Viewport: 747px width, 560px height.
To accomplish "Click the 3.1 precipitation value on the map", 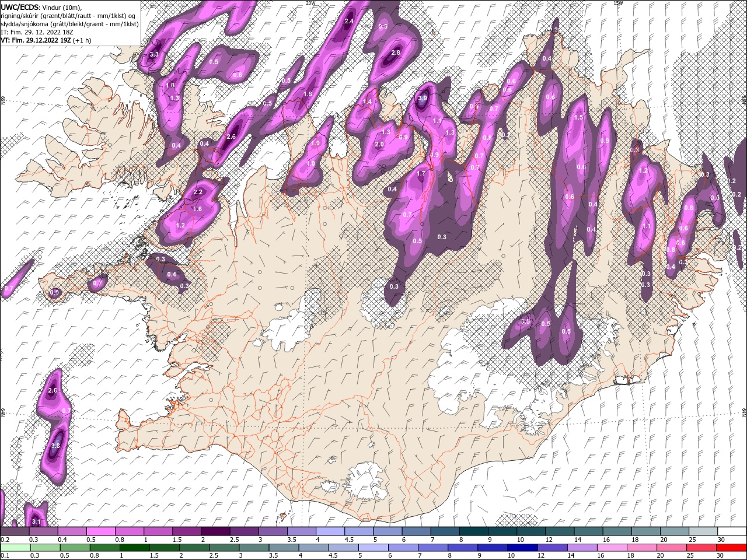I will point(36,521).
